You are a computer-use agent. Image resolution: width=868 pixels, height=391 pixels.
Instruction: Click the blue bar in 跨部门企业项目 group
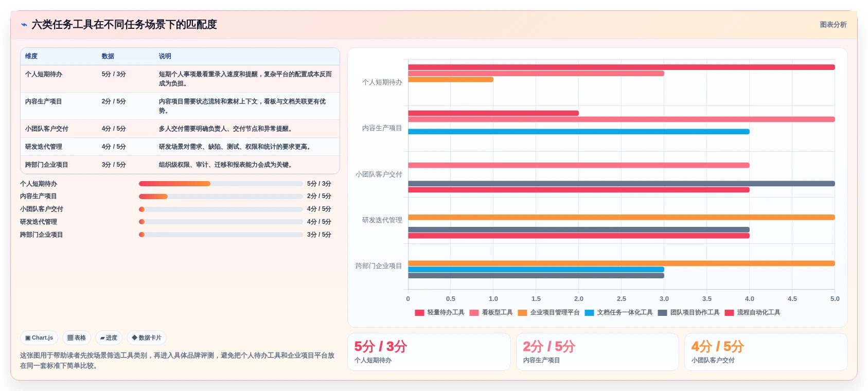(x=536, y=270)
